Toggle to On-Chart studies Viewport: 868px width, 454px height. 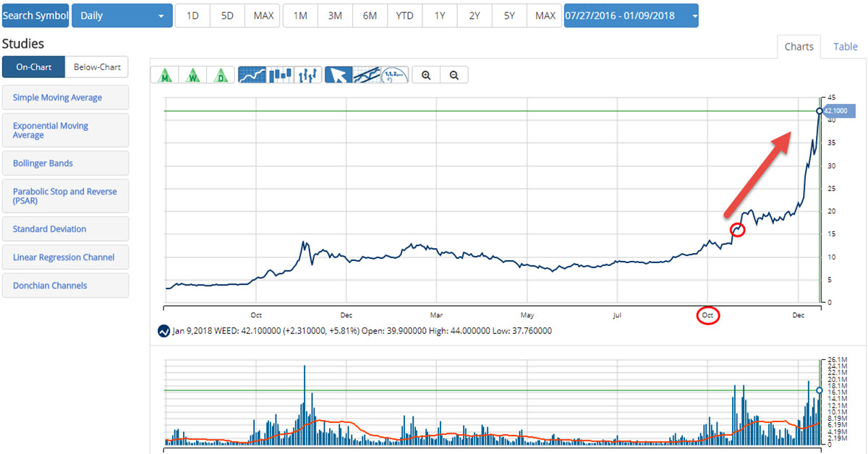tap(33, 67)
